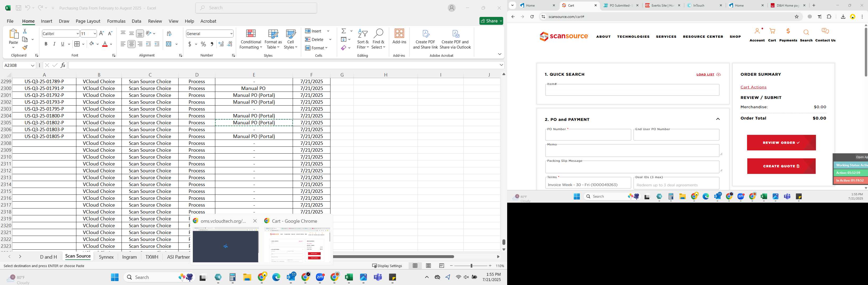868x285 pixels.
Task: Open Cell Styles gallery
Action: (291, 39)
